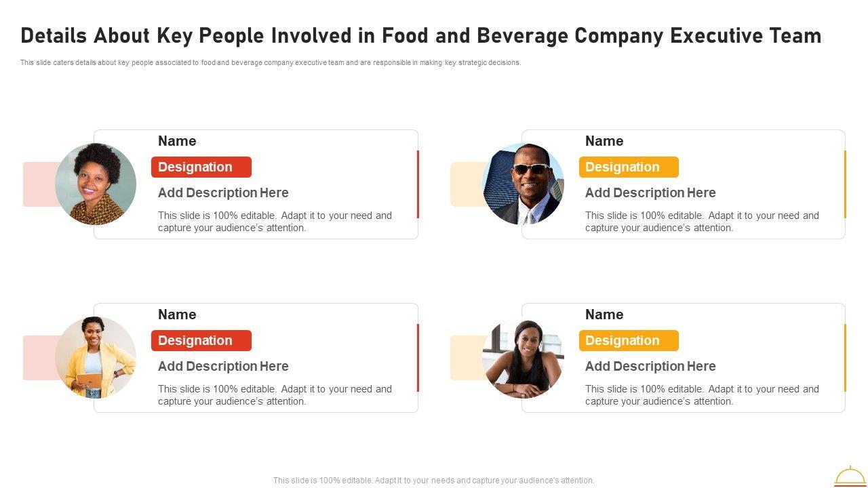The image size is (868, 488).
Task: Click the food cloche logo icon
Action: tap(849, 476)
